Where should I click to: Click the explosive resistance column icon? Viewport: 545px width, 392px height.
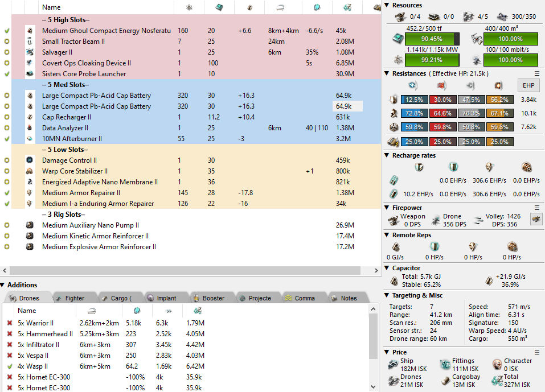click(x=497, y=85)
